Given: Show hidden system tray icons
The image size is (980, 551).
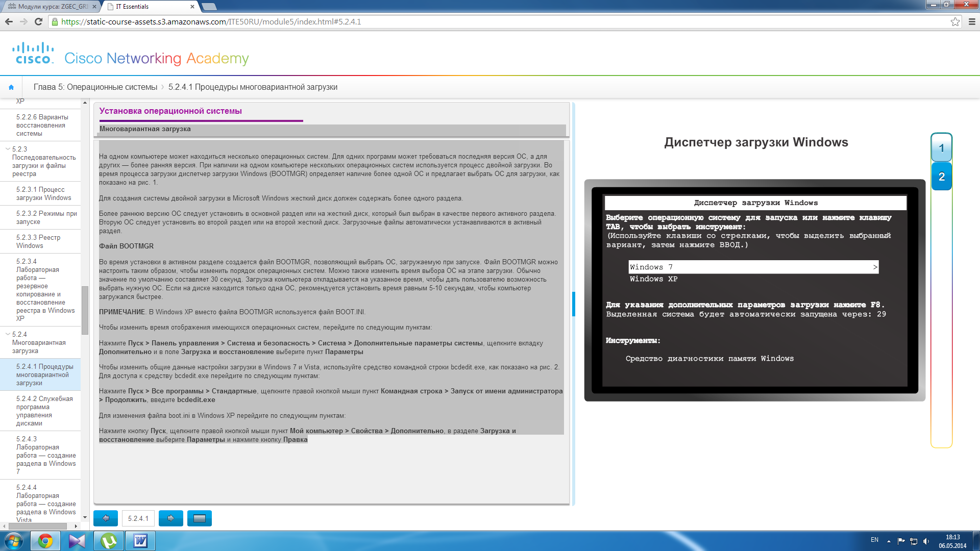Looking at the screenshot, I should pos(889,541).
